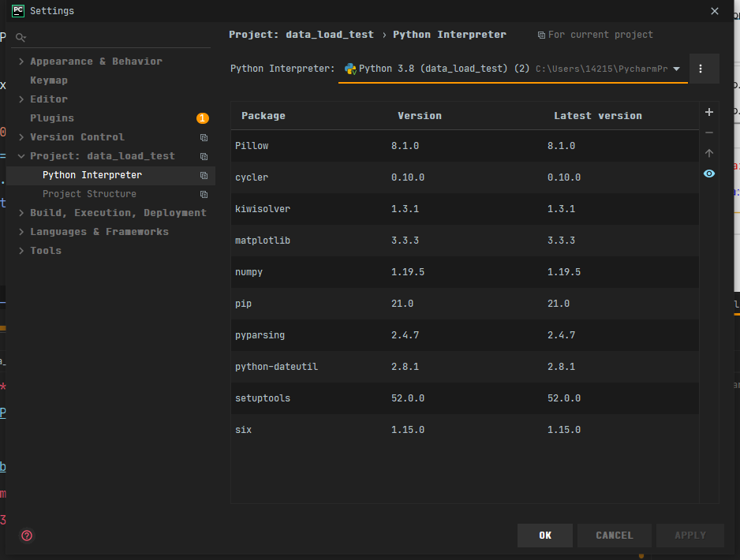Expand Languages & Frameworks section
This screenshot has width=740, height=560.
[x=21, y=232]
